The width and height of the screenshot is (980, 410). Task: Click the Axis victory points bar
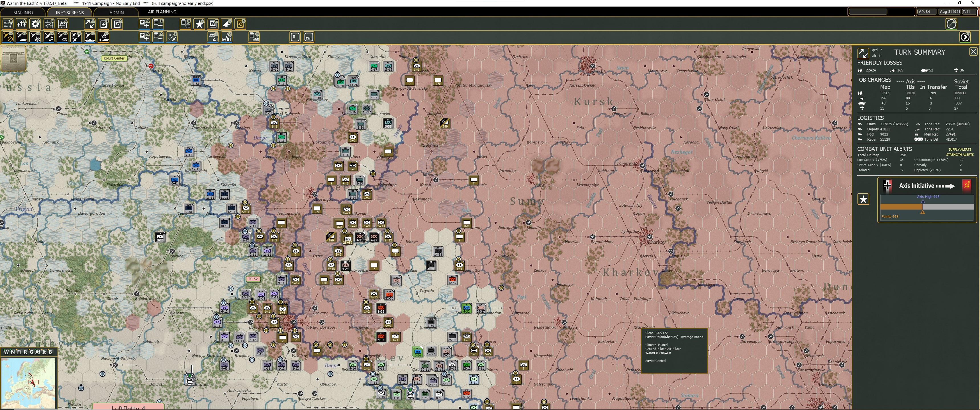926,206
